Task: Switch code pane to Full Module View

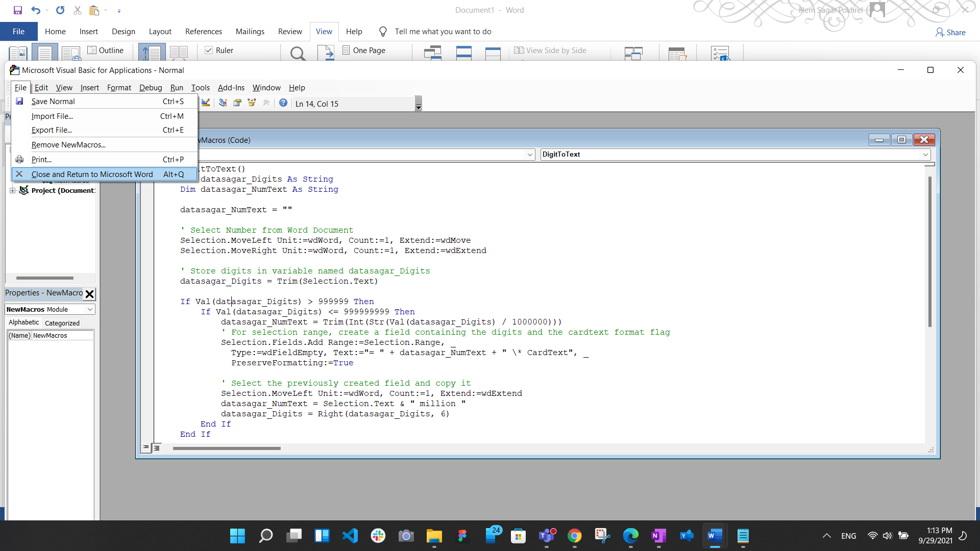Action: (157, 447)
